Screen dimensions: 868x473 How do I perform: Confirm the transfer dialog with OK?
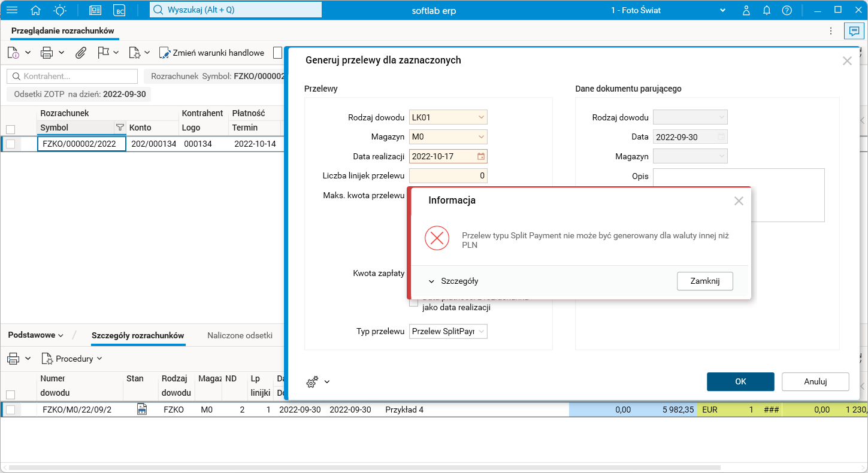(x=740, y=381)
